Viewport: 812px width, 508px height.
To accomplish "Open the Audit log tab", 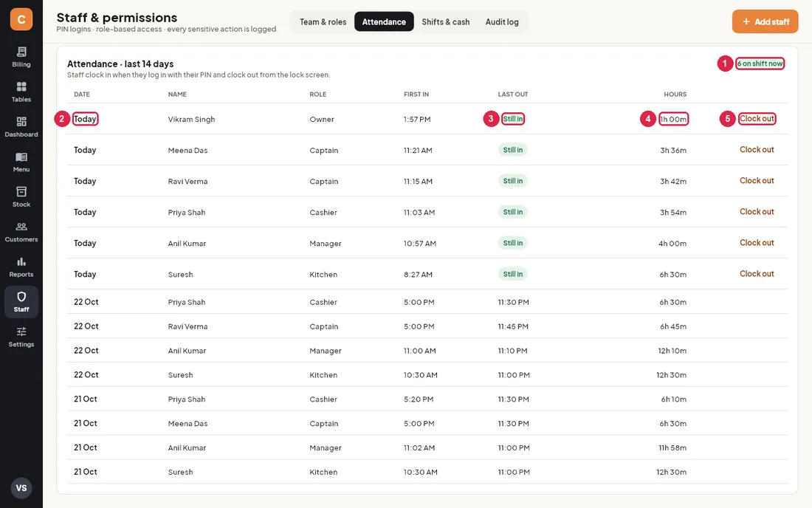I will click(502, 21).
